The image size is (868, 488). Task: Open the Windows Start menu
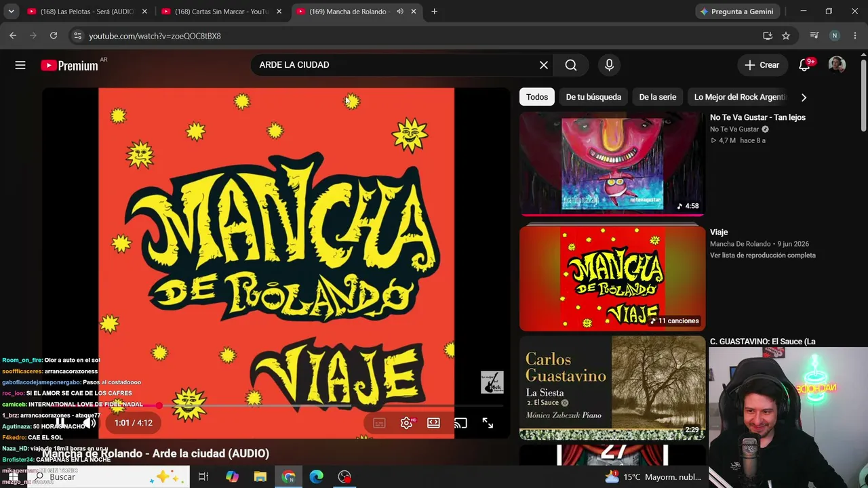tap(13, 477)
